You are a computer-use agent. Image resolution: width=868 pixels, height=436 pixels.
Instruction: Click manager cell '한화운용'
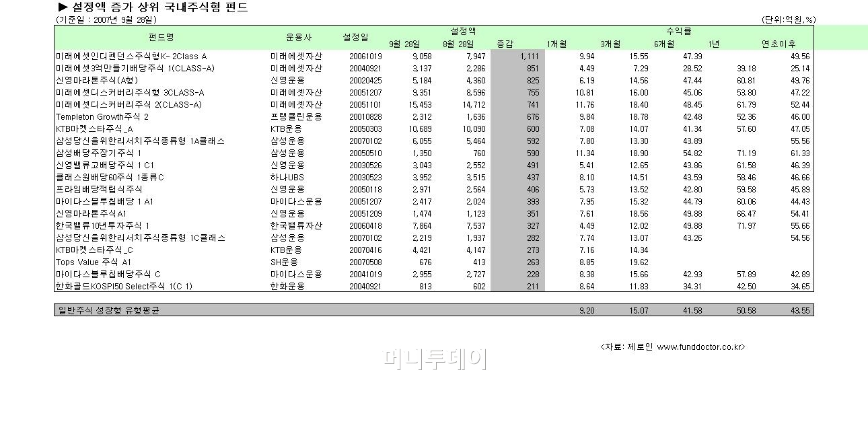287,287
